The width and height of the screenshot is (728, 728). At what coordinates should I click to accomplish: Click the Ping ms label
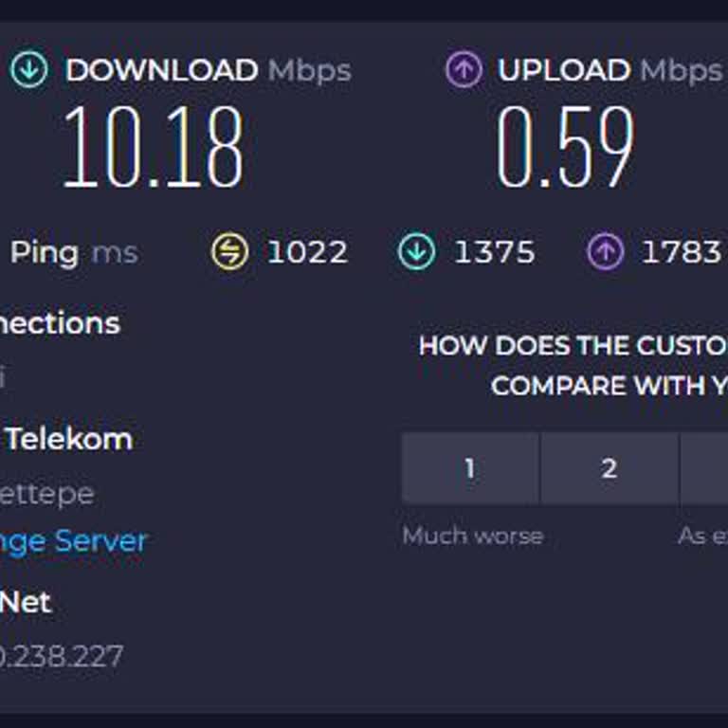(74, 252)
